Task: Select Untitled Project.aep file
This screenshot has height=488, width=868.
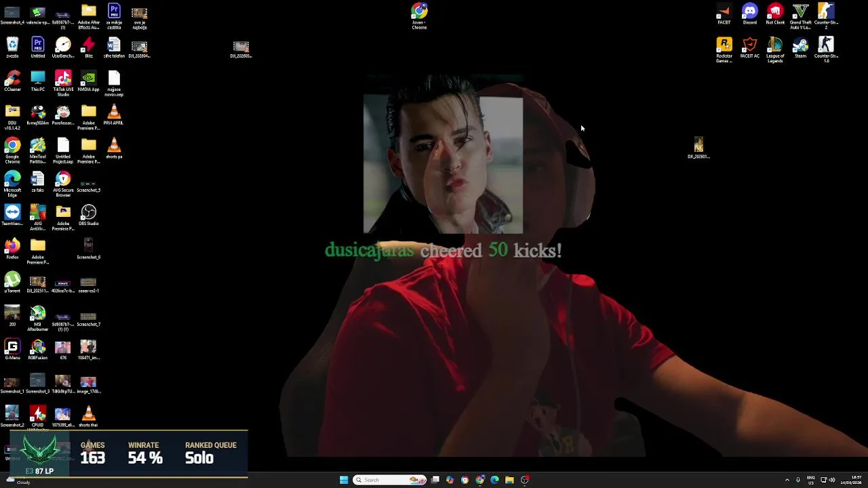Action: click(x=63, y=150)
